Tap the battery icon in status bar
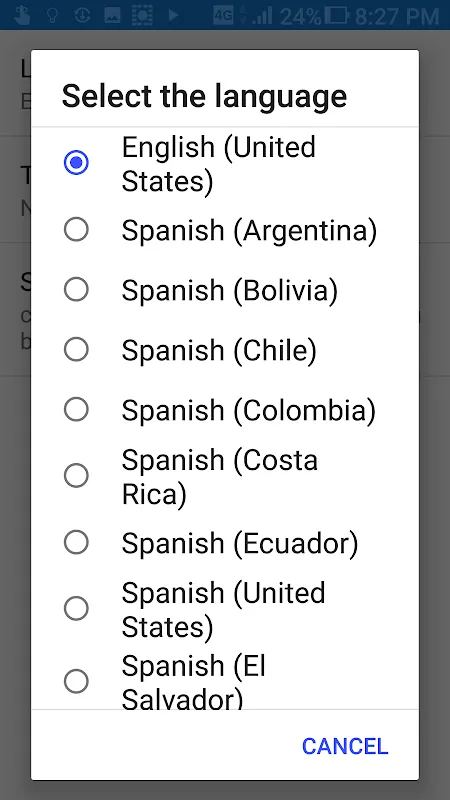This screenshot has width=450, height=800. tap(336, 16)
